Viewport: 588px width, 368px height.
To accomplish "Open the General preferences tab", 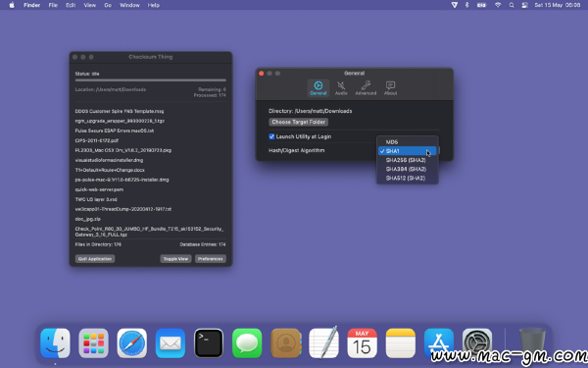I will (x=318, y=88).
